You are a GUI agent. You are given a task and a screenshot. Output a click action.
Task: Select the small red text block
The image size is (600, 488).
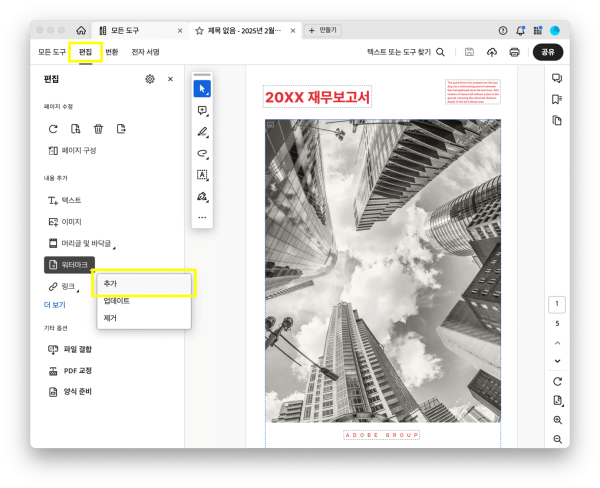(473, 92)
